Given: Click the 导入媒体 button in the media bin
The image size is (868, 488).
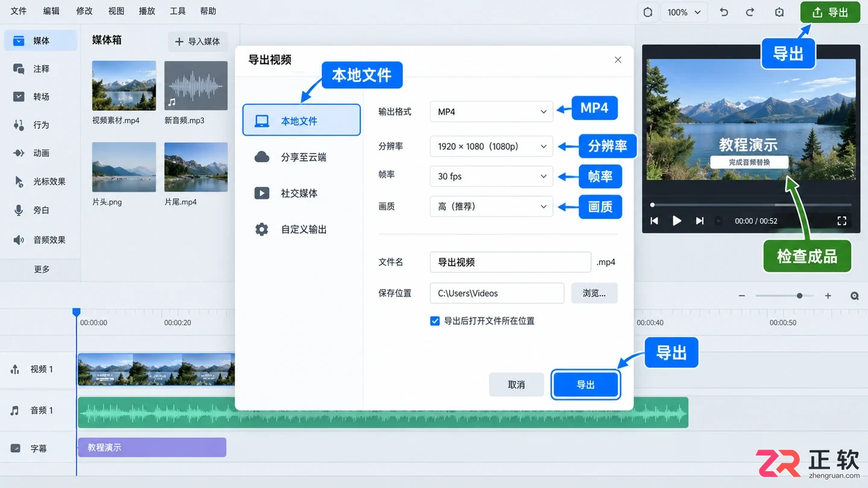Looking at the screenshot, I should pyautogui.click(x=197, y=42).
